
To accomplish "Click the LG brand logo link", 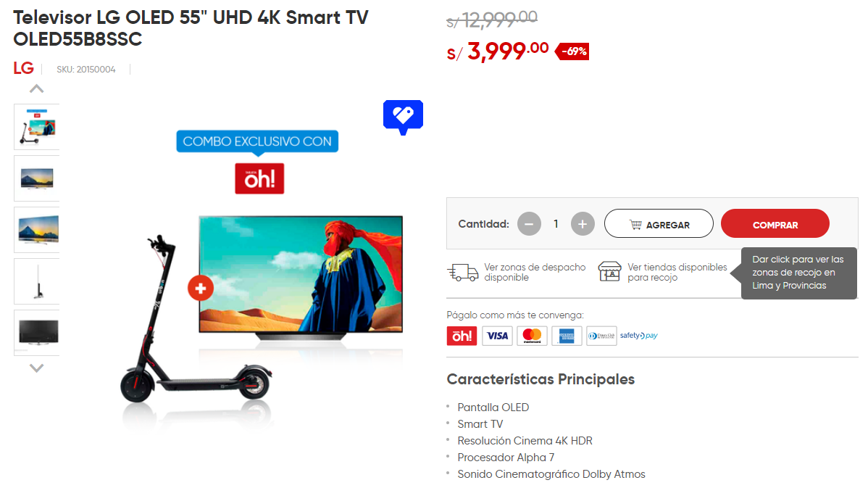I will coord(23,68).
